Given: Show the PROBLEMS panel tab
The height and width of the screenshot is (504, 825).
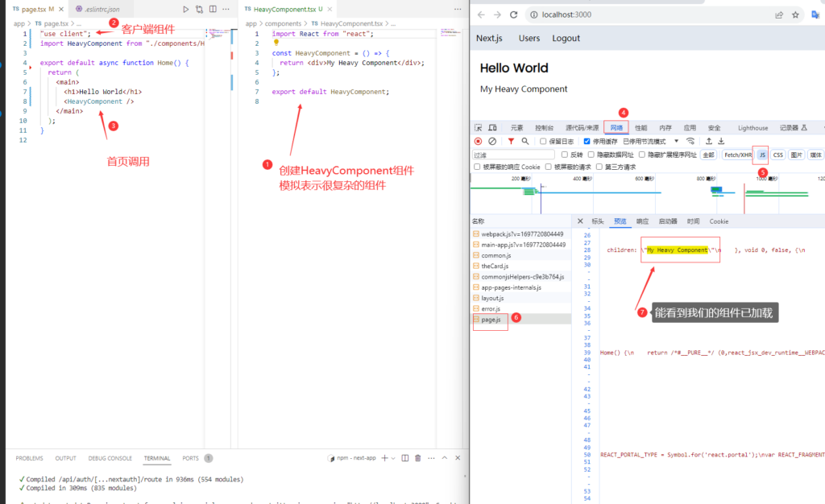Looking at the screenshot, I should (x=29, y=458).
